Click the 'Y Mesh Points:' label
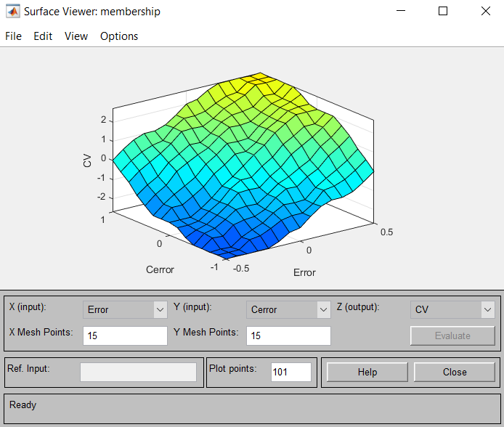 click(206, 332)
